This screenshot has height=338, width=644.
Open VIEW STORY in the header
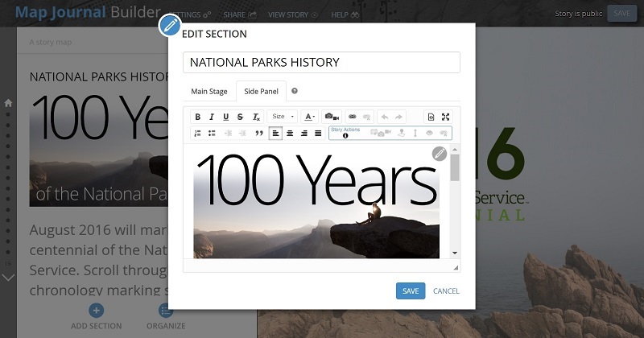click(x=293, y=14)
